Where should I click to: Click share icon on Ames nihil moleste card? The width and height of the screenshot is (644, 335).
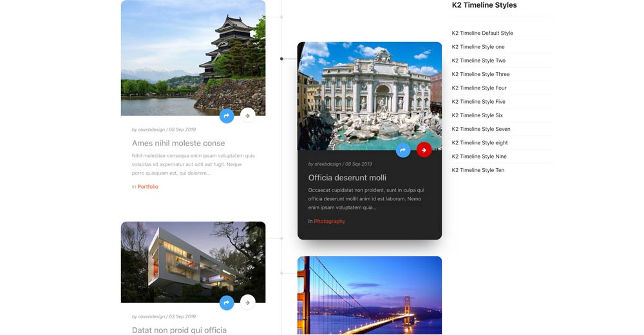[227, 116]
